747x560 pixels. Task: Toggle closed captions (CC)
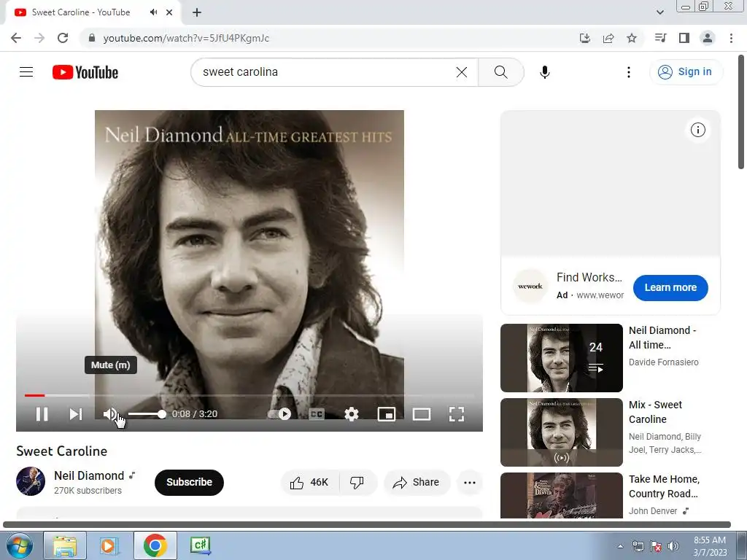click(317, 414)
